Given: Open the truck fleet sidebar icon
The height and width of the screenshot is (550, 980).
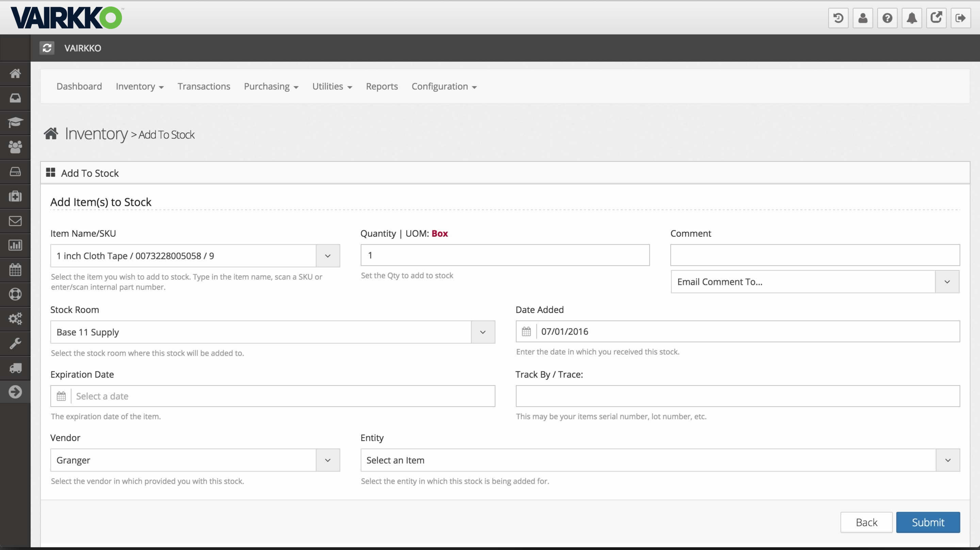Looking at the screenshot, I should pyautogui.click(x=15, y=368).
